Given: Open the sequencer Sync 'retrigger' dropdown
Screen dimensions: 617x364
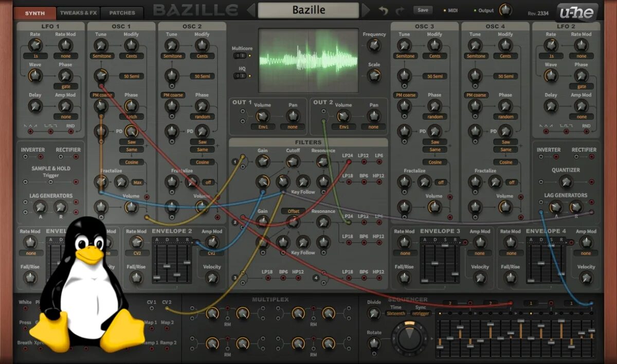Looking at the screenshot, I should (421, 313).
